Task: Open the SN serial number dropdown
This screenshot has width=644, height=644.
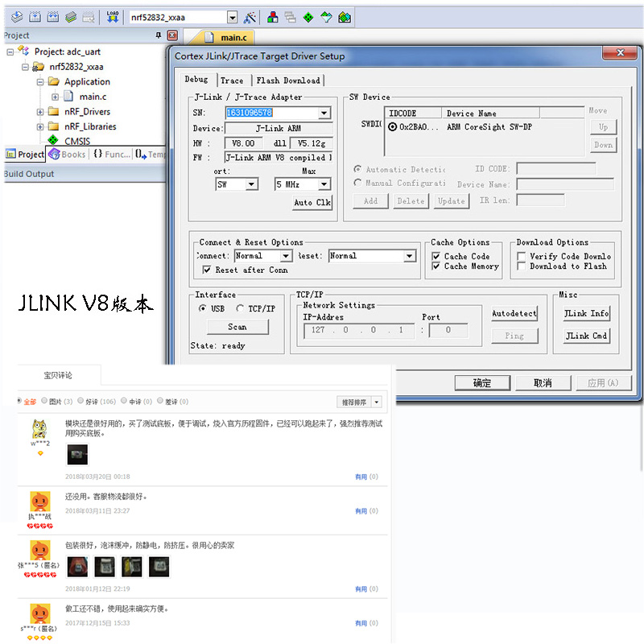Action: coord(324,113)
